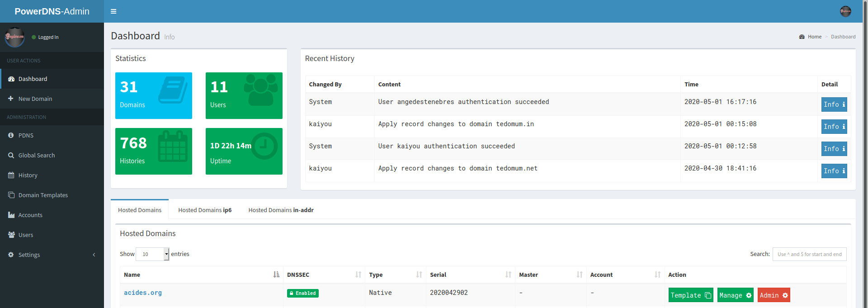Sort the table by Serial column
This screenshot has height=308, width=868.
click(470, 275)
